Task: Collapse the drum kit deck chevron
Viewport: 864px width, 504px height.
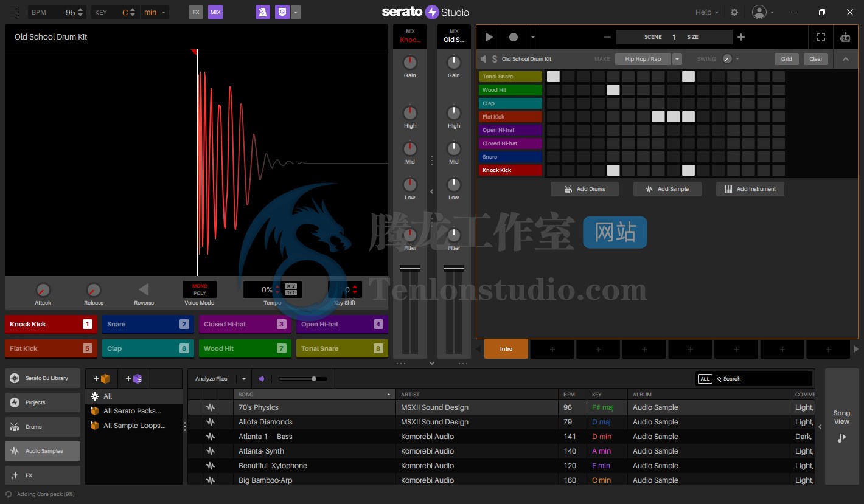Action: tap(846, 59)
